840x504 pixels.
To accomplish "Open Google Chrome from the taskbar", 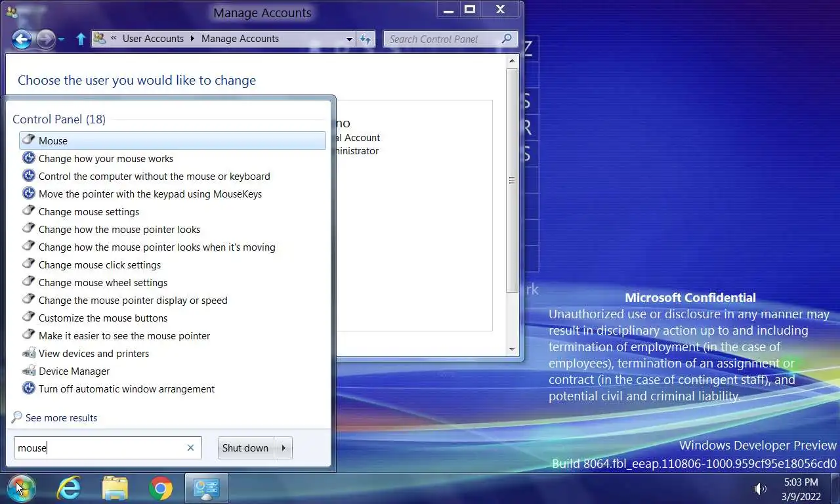I will pyautogui.click(x=160, y=488).
